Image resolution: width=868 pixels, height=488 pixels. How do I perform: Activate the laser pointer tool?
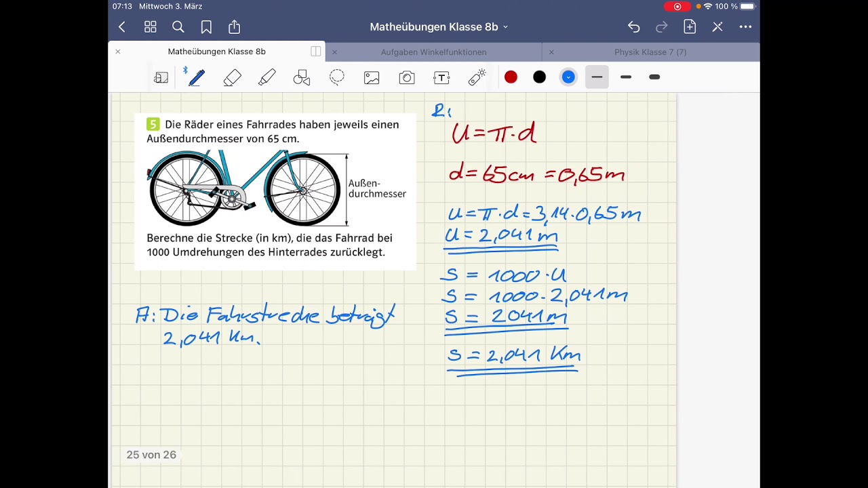[x=477, y=77]
